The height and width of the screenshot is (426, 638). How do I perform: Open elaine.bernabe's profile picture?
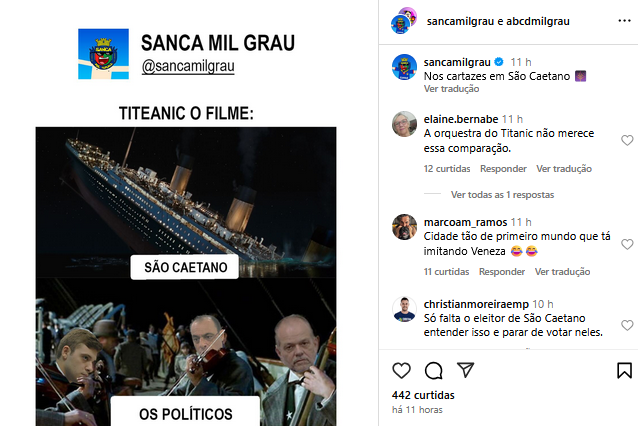tap(404, 124)
